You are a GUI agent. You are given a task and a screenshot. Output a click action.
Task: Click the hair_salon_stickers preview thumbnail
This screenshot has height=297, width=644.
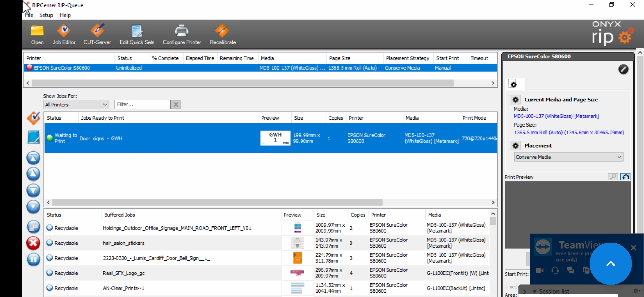pyautogui.click(x=298, y=243)
